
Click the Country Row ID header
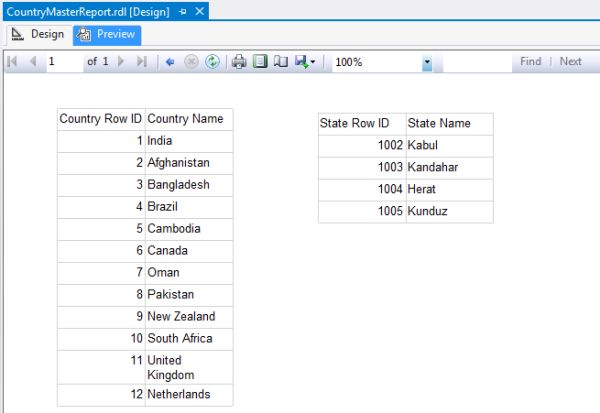tap(101, 119)
